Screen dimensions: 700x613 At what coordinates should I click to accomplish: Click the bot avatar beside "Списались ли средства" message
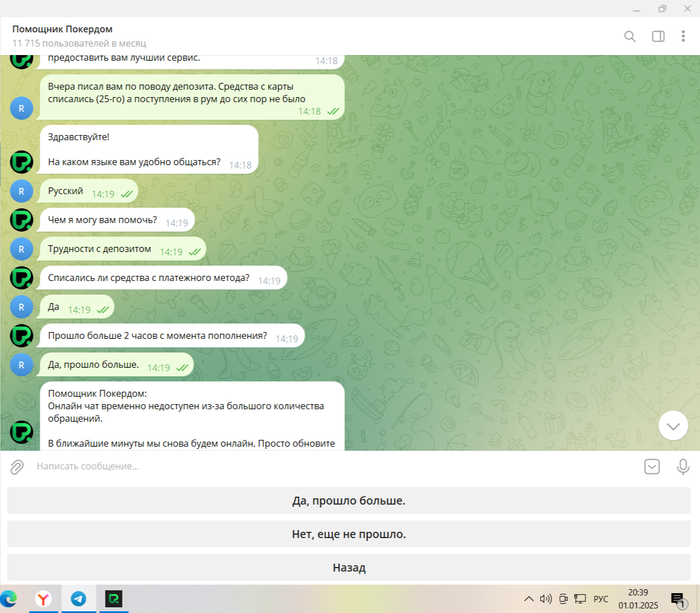tap(21, 278)
